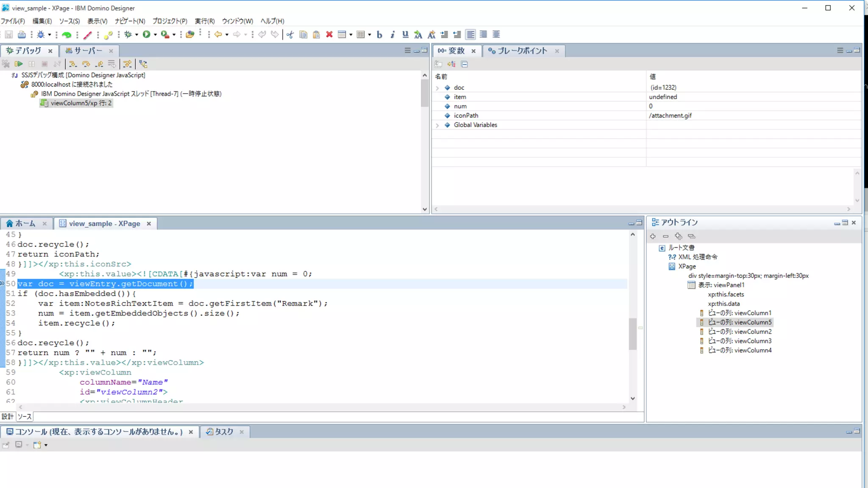This screenshot has height=488, width=868.
Task: Click code editor vertical scrollbar thumb
Action: (632, 334)
